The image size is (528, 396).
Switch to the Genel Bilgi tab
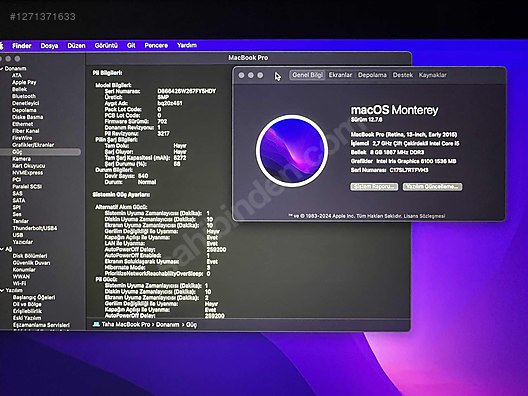307,75
